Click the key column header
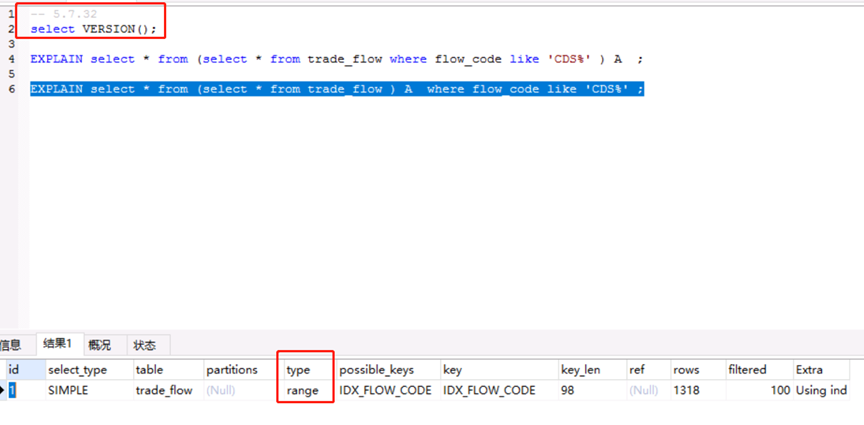This screenshot has height=425, width=864. point(499,370)
